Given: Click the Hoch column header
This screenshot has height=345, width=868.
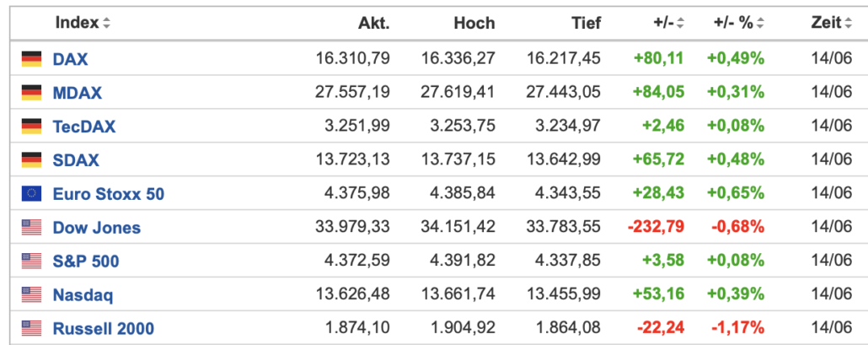Looking at the screenshot, I should 474,24.
